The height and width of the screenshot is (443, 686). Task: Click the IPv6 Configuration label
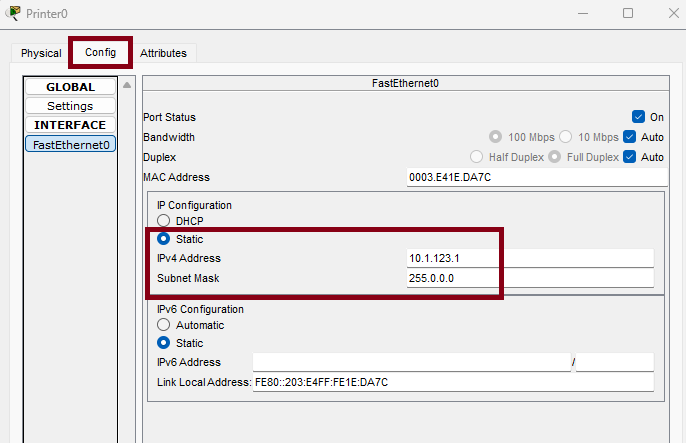click(x=200, y=309)
